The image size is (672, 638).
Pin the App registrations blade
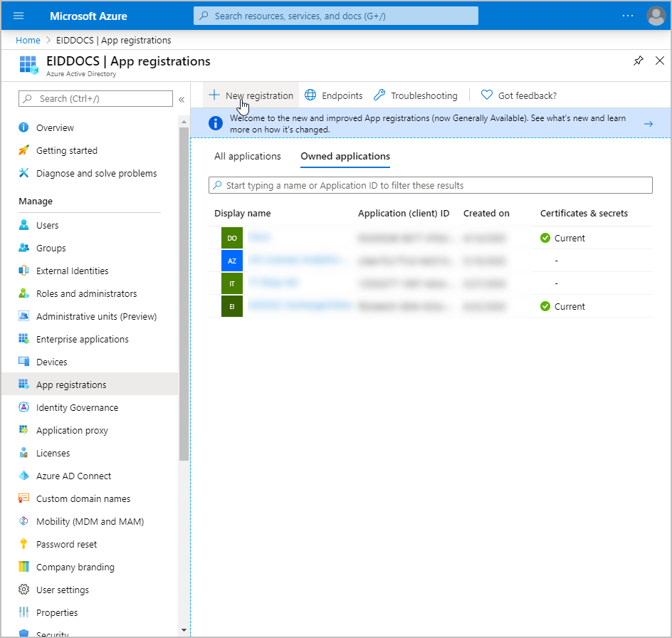pyautogui.click(x=638, y=61)
